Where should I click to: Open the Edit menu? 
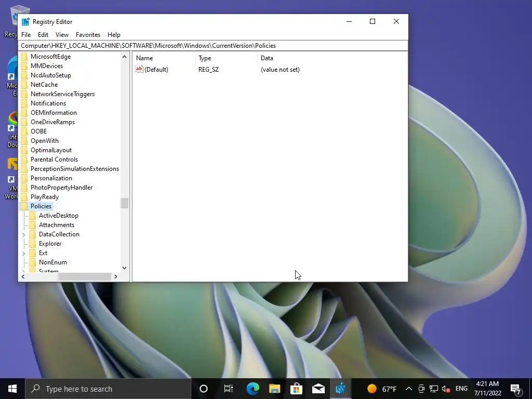(43, 35)
